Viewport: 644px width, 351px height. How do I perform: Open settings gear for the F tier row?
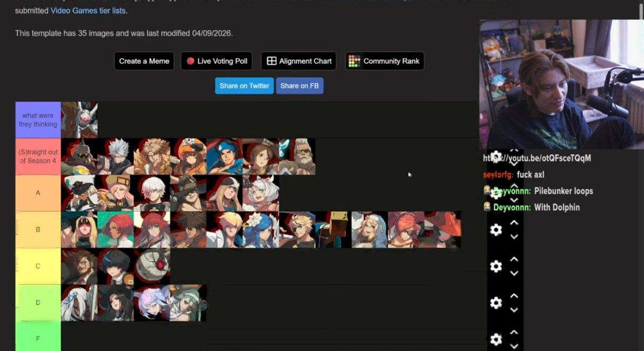coord(496,339)
